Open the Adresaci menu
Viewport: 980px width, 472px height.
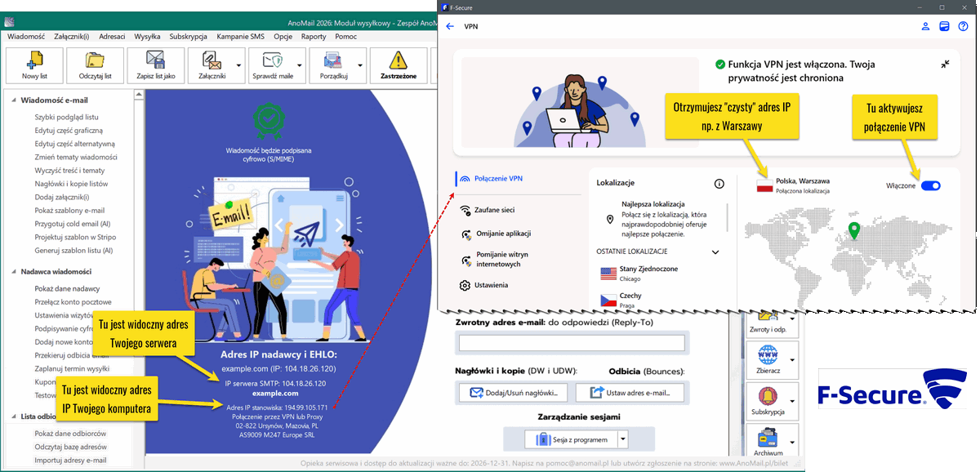(112, 37)
